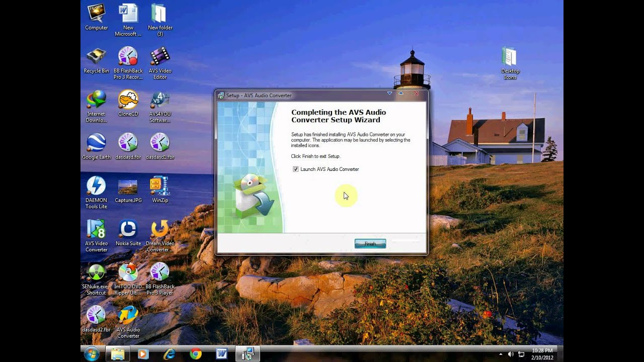
Task: Open the Windows Start menu
Action: pos(91,354)
